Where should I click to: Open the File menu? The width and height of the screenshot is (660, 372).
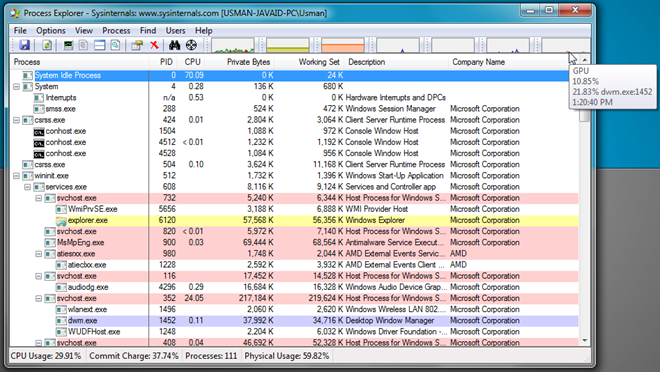20,31
